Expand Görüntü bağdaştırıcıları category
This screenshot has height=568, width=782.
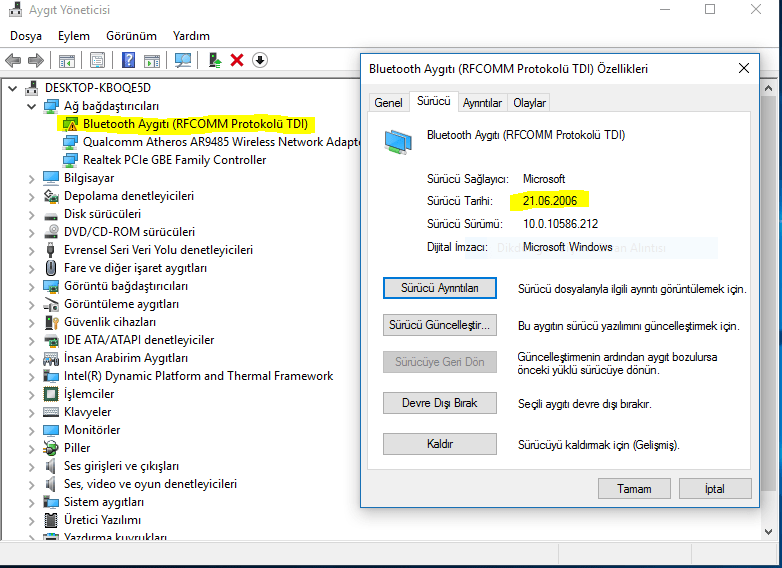(31, 287)
